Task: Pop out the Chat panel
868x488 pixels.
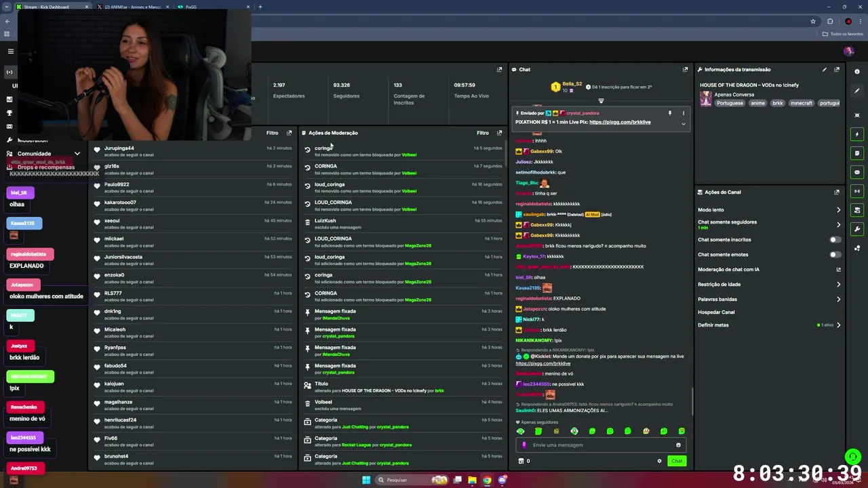Action: click(685, 69)
